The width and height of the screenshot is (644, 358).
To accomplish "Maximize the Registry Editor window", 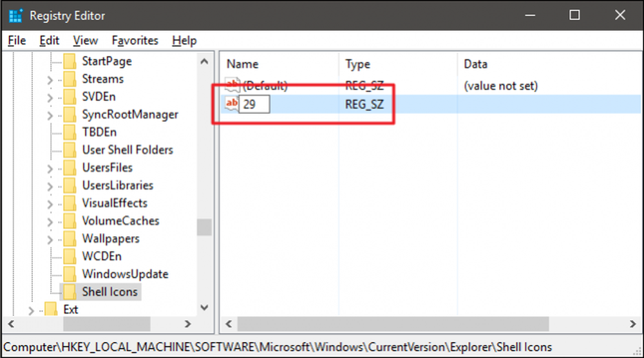I will click(574, 15).
